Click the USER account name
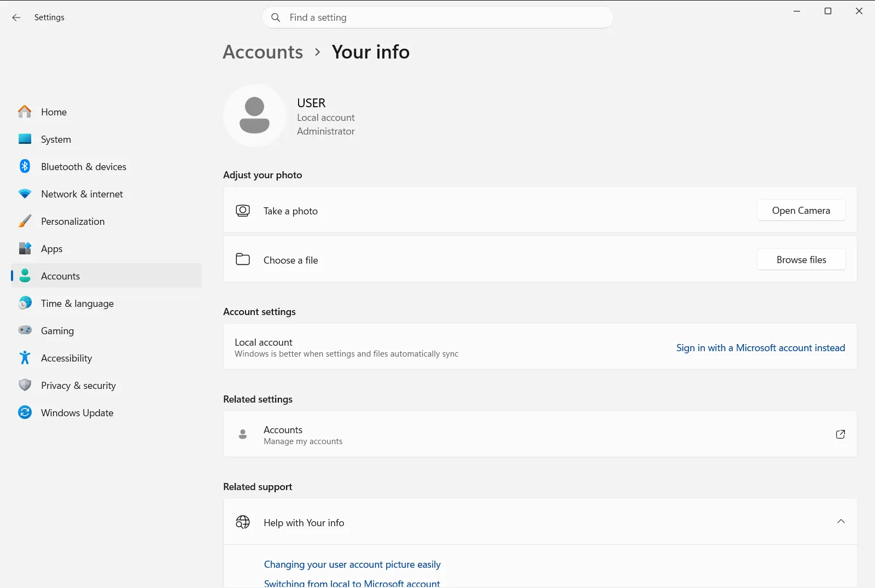875x588 pixels. (x=311, y=103)
